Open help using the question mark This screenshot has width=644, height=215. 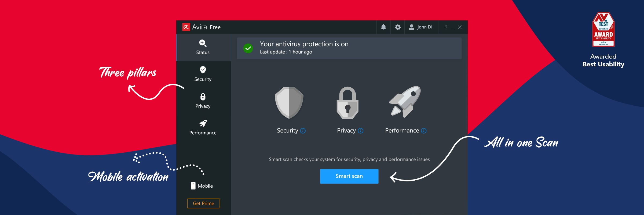446,27
